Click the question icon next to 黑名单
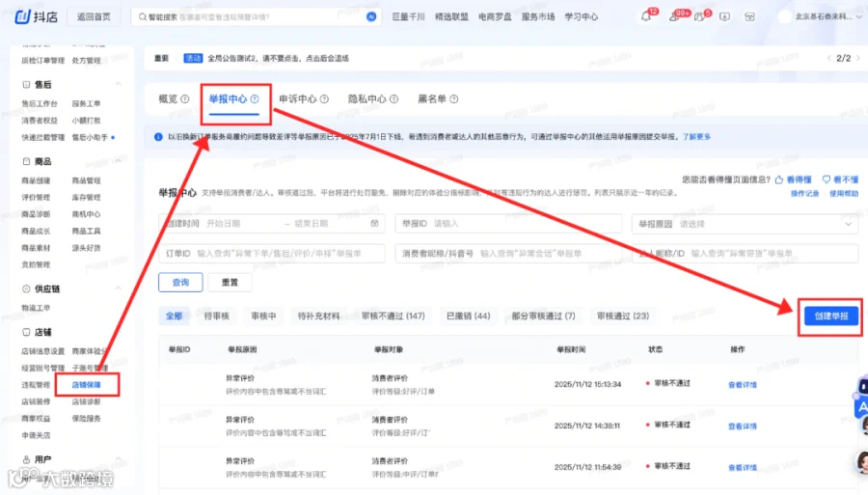868x495 pixels. (x=454, y=99)
